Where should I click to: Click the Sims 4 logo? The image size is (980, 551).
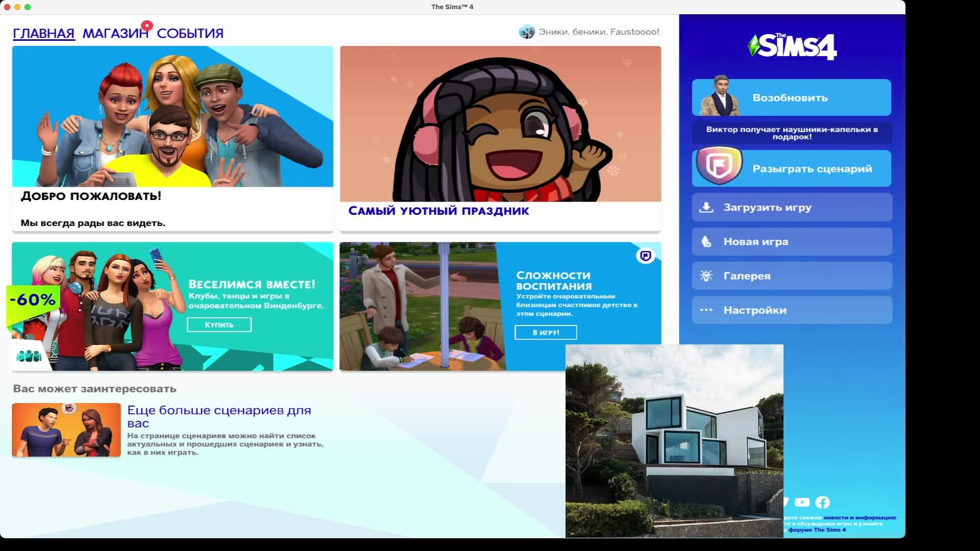click(792, 47)
